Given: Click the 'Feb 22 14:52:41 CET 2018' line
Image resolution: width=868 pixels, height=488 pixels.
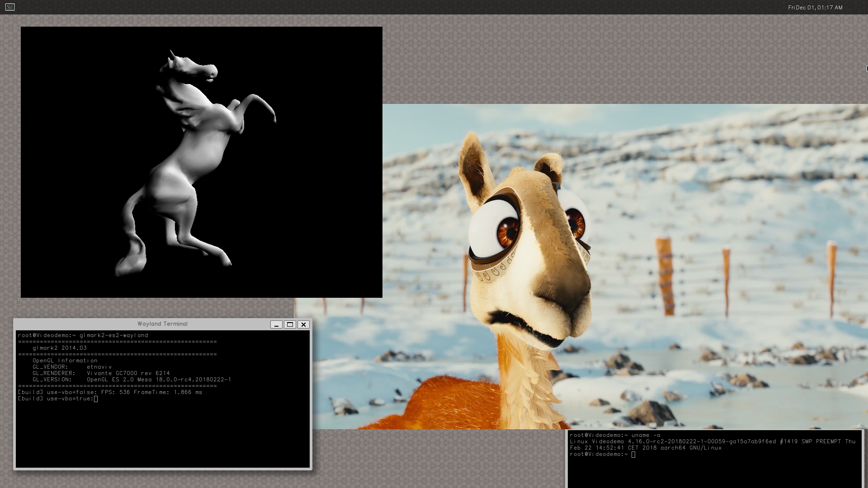Looking at the screenshot, I should [646, 448].
